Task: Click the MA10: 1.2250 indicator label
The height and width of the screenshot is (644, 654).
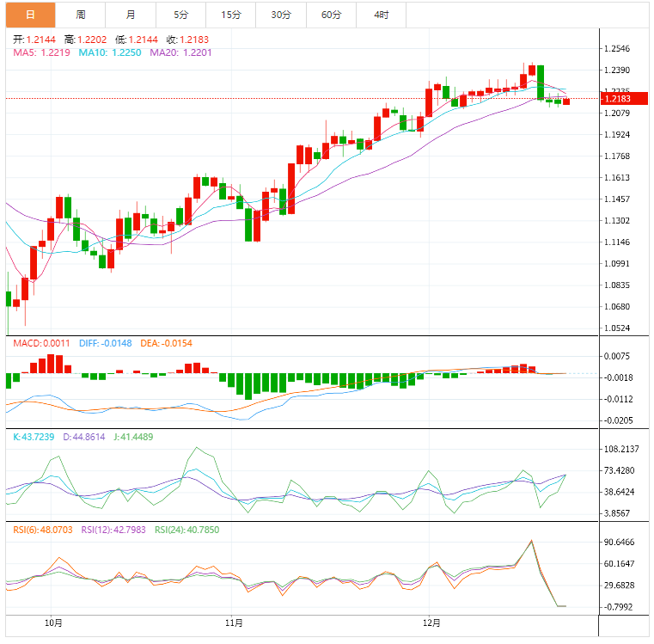Action: (x=110, y=52)
